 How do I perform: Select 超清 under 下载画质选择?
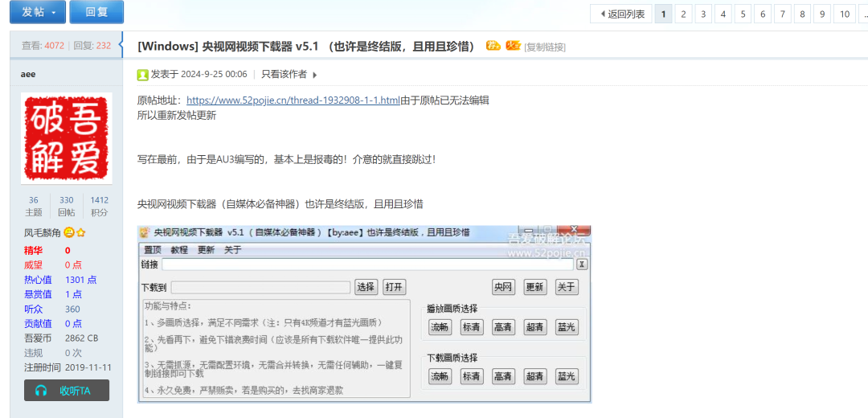pos(535,376)
